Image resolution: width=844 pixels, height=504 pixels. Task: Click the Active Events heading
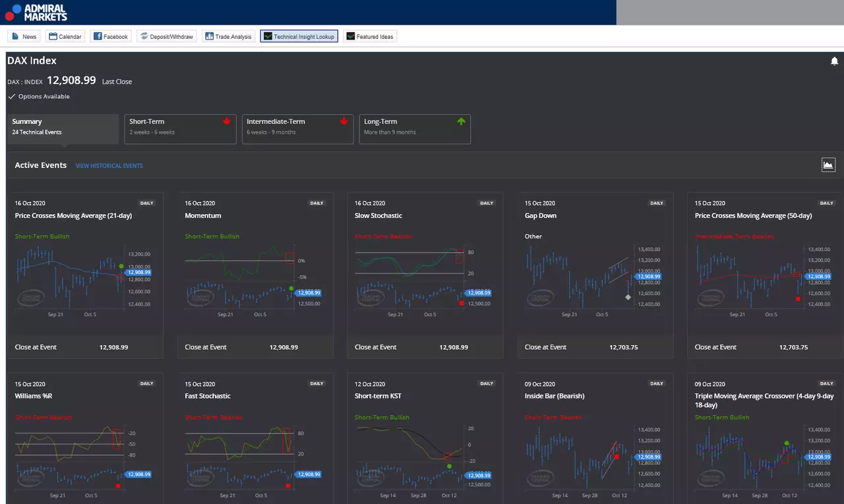(41, 165)
